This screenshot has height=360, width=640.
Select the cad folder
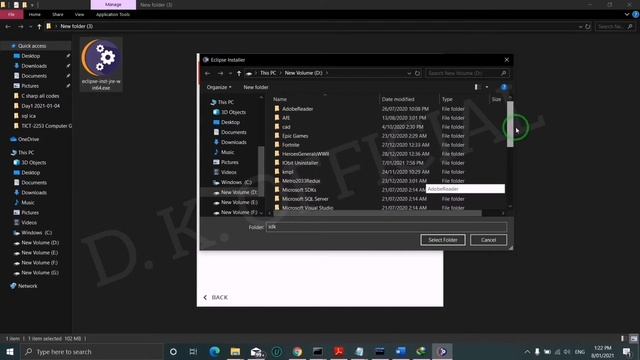tap(286, 127)
